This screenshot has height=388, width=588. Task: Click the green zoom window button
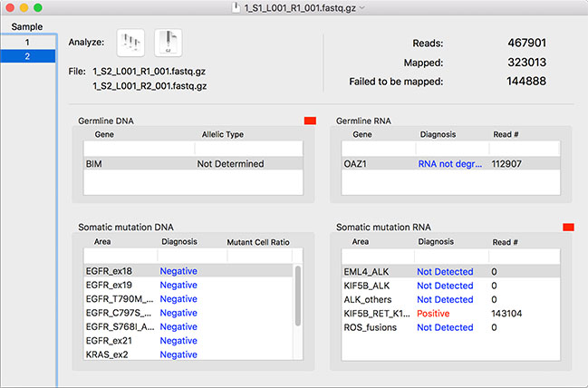(x=38, y=7)
